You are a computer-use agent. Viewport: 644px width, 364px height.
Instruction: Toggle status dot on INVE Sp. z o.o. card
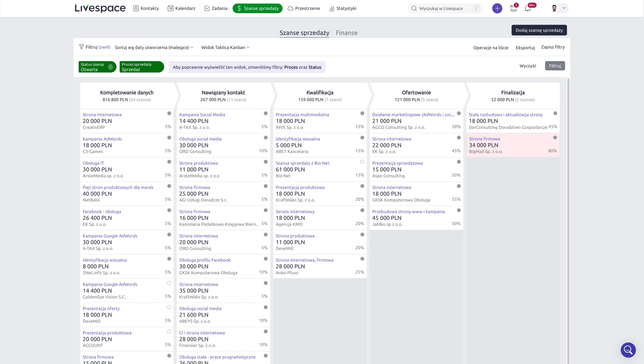click(x=362, y=113)
